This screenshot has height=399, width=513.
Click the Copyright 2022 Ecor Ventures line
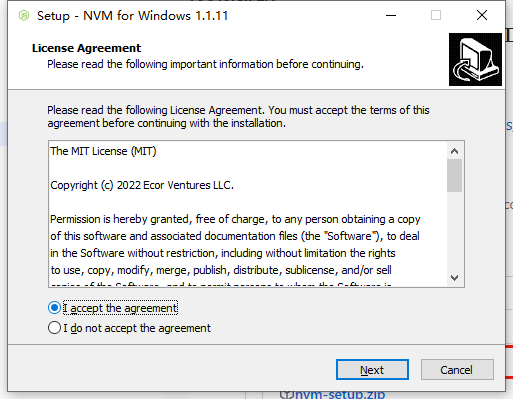click(142, 185)
